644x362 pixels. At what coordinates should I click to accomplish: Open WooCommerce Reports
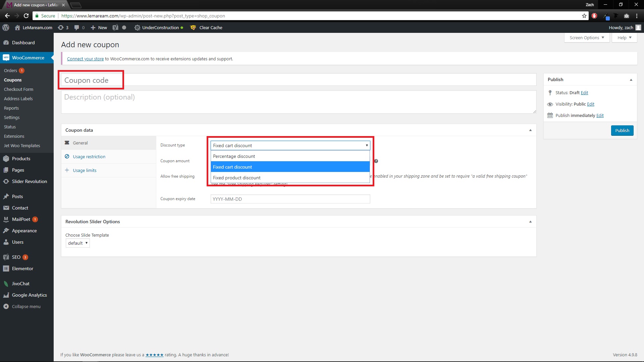(11, 108)
